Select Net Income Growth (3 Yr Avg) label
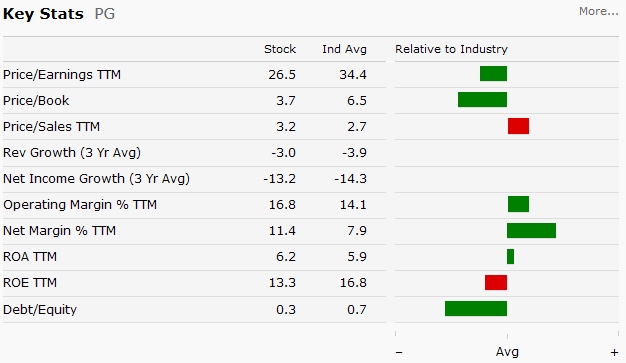The width and height of the screenshot is (626, 363). point(96,179)
